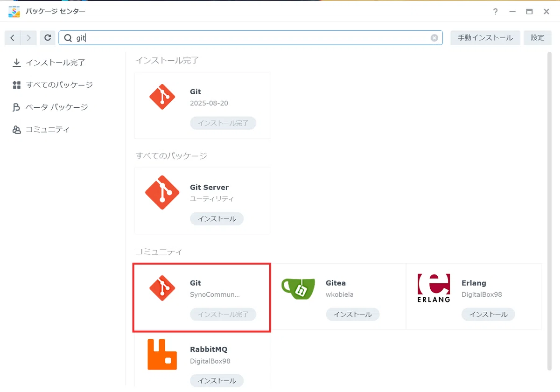Open the Gitea teacup icon
This screenshot has width=560, height=392.
pyautogui.click(x=298, y=288)
